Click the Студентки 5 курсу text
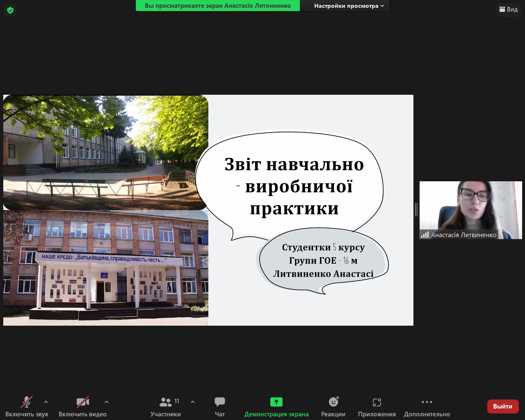Screen dimensions: 525x420 [x=323, y=247]
